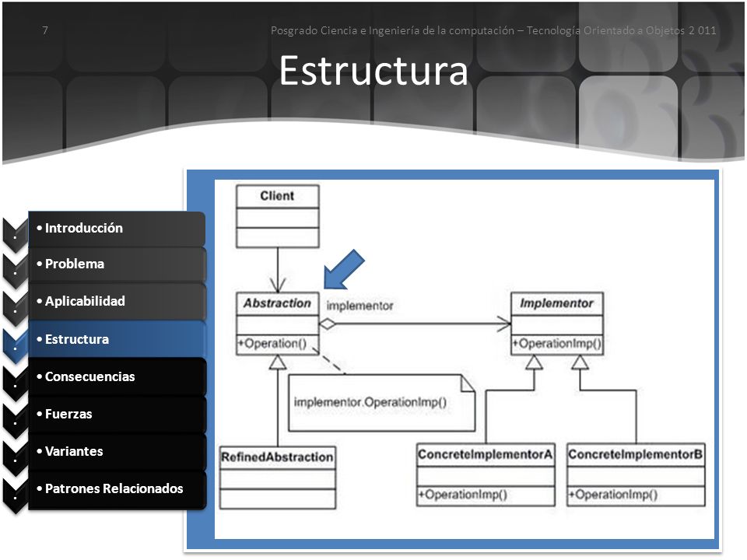747x560 pixels.
Task: Open the Fuerzas section item
Action: (117, 415)
